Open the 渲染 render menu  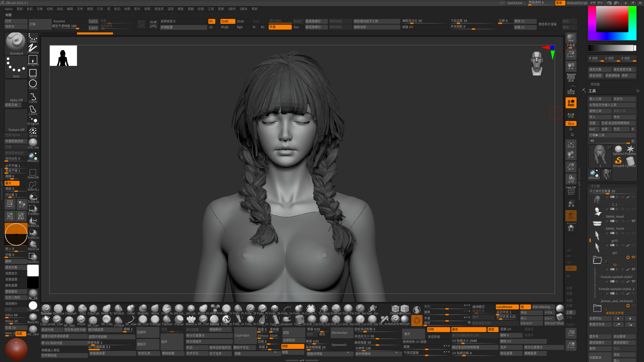pyautogui.click(x=171, y=9)
